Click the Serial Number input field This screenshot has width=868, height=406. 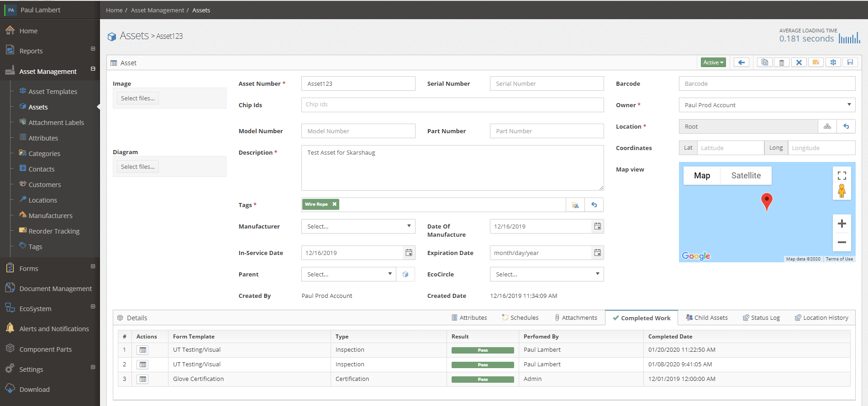click(x=547, y=83)
